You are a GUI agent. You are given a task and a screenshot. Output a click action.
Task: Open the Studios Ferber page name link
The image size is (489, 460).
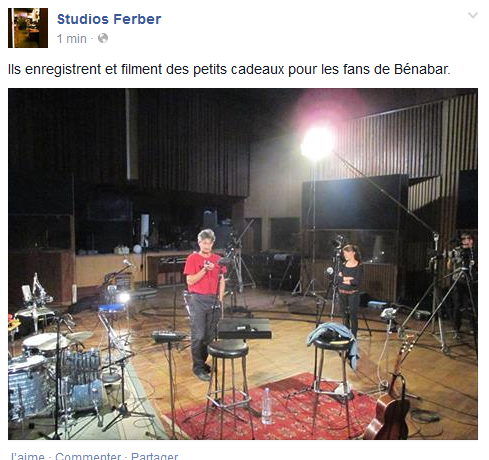(x=109, y=19)
